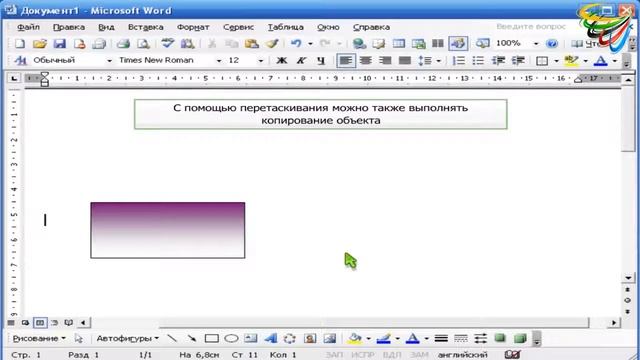640x360 pixels.
Task: Undo the last action
Action: click(x=296, y=43)
